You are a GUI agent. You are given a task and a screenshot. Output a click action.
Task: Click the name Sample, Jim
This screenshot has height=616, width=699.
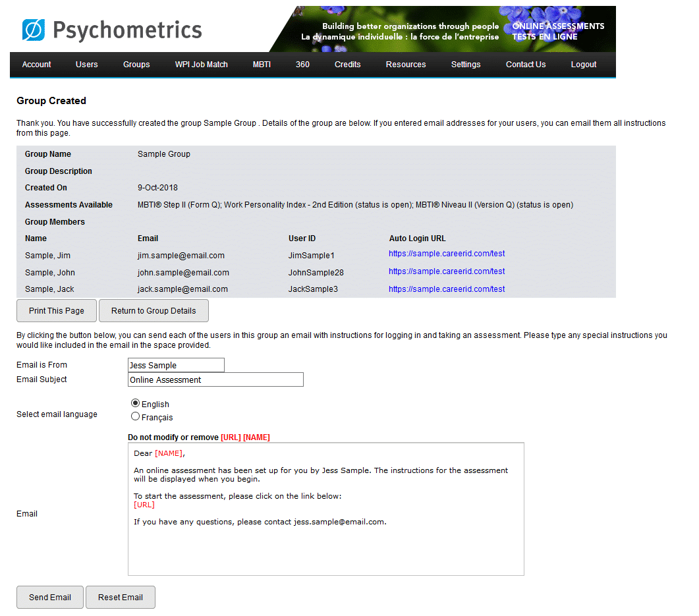pyautogui.click(x=47, y=256)
